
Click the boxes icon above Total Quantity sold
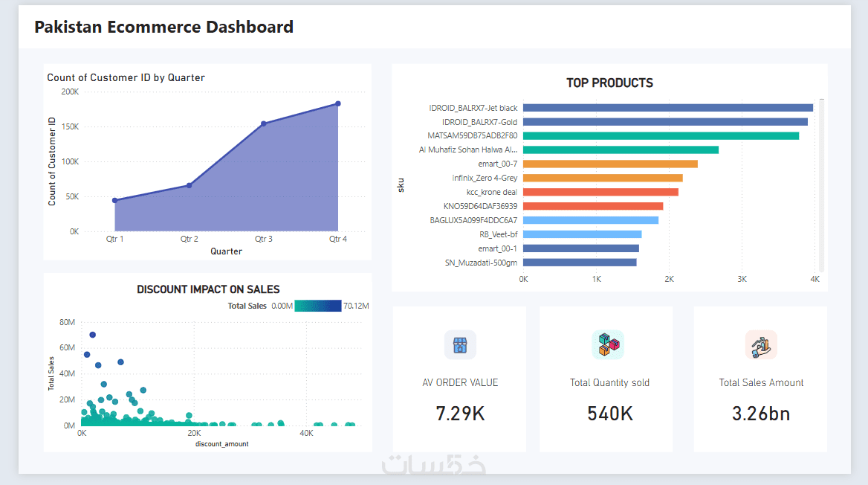609,345
